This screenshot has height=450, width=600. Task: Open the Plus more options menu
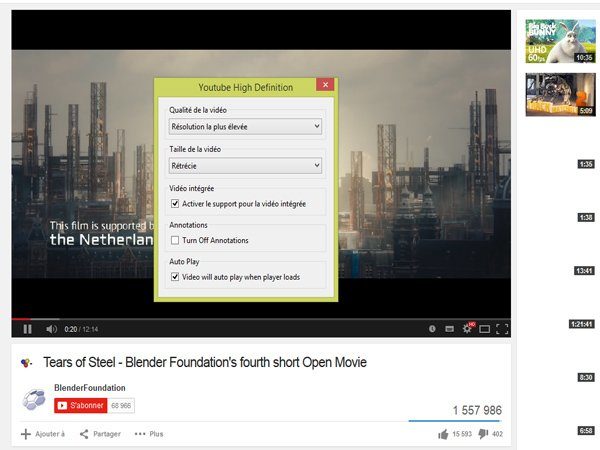pyautogui.click(x=149, y=434)
